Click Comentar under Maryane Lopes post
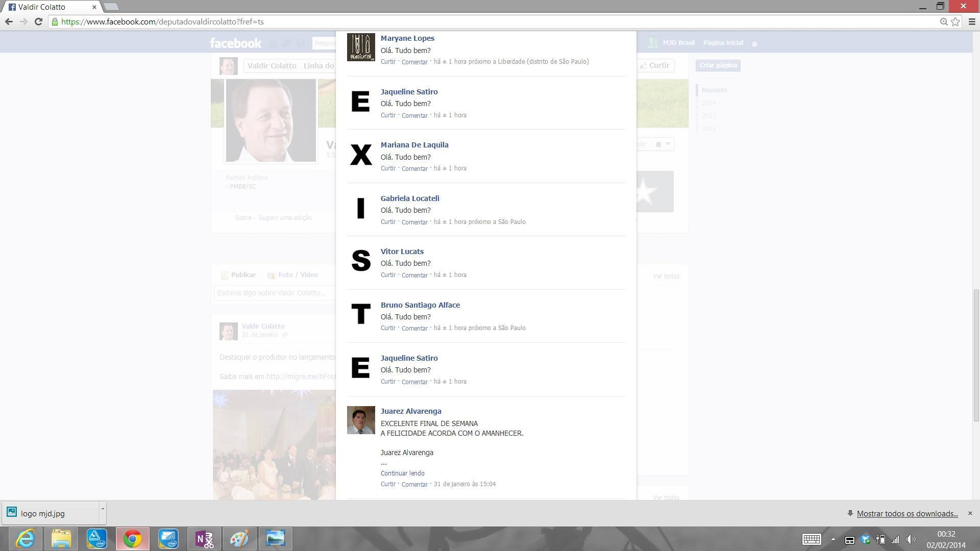Viewport: 980px width, 551px height. 414,62
